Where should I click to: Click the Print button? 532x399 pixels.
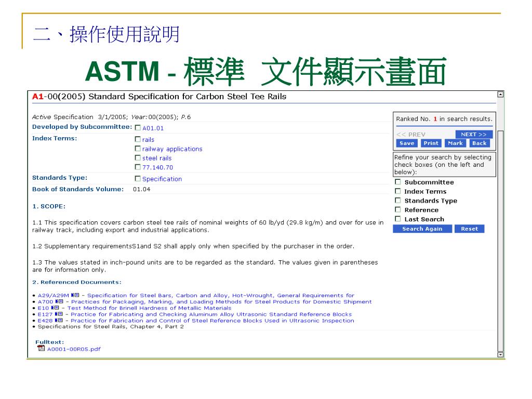tap(431, 143)
